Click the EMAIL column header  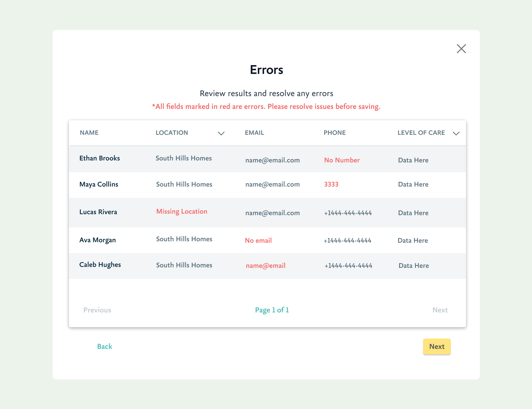tap(254, 133)
